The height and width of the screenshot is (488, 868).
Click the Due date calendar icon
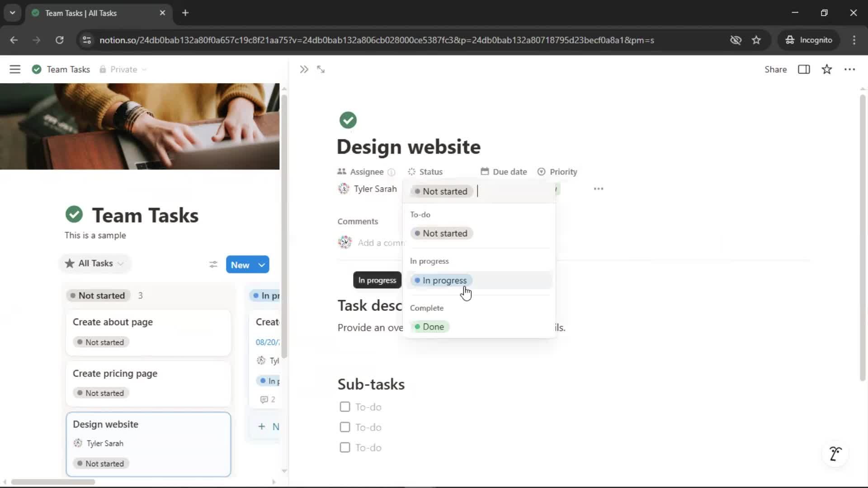[485, 172]
